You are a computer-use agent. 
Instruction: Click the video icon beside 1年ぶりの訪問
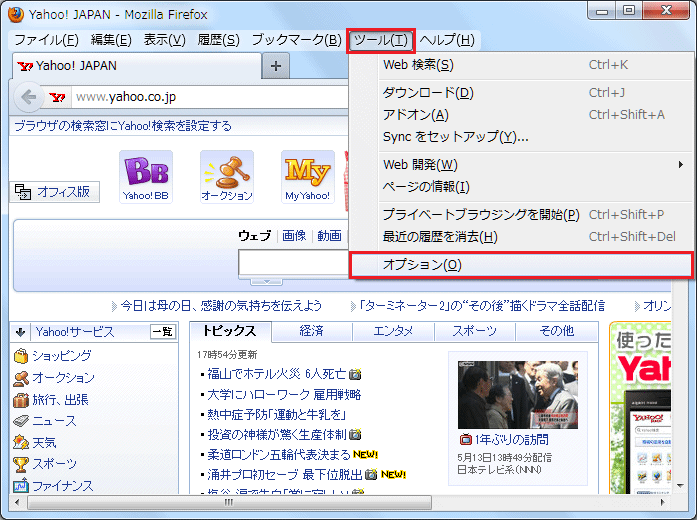coord(465,440)
